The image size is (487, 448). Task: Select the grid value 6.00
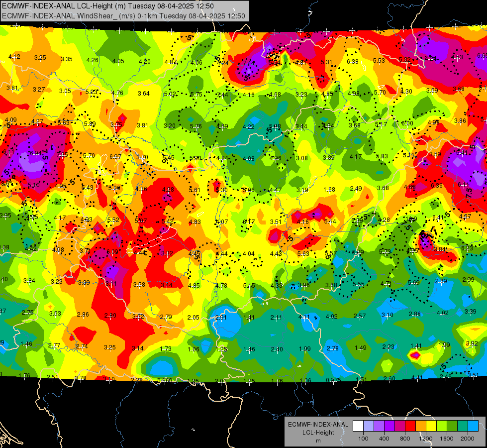tap(407, 123)
